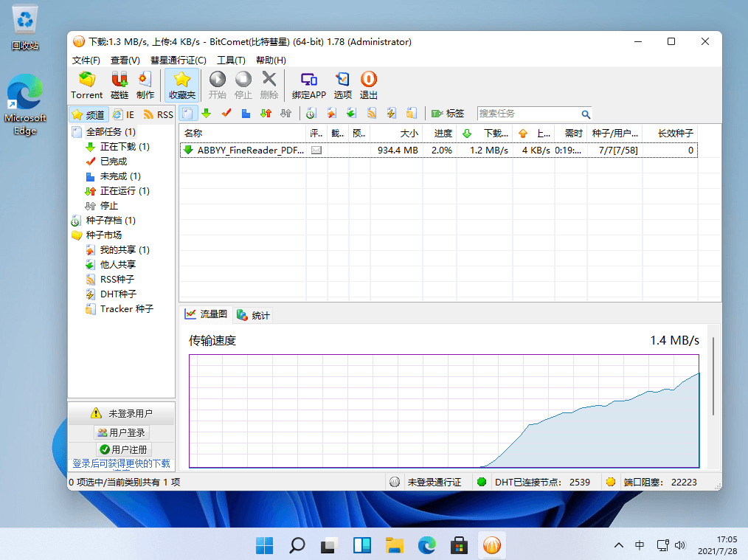Select RSS种子 in sidebar

pos(117,279)
